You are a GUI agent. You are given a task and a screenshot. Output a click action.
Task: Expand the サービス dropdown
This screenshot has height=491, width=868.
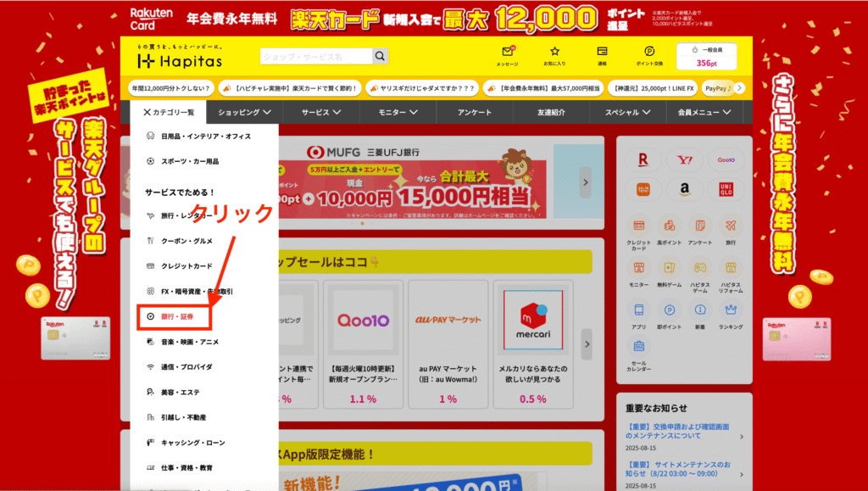click(321, 113)
